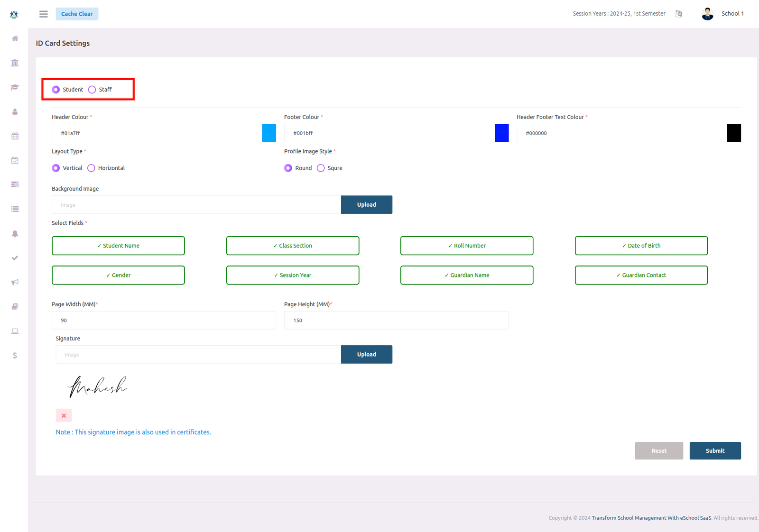Click the megaphone announcements sidebar icon
Screen dimensions: 759x532
pos(15,283)
